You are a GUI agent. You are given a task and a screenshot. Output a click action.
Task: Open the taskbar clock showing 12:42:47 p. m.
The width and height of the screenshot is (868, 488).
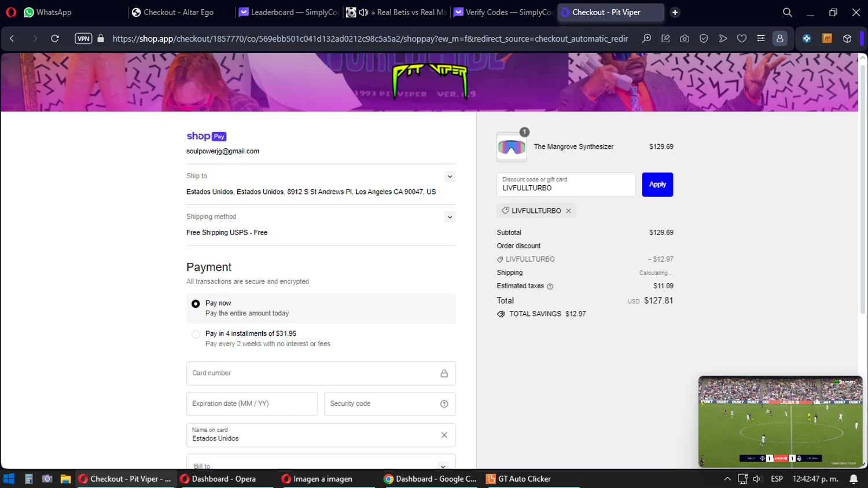click(815, 479)
